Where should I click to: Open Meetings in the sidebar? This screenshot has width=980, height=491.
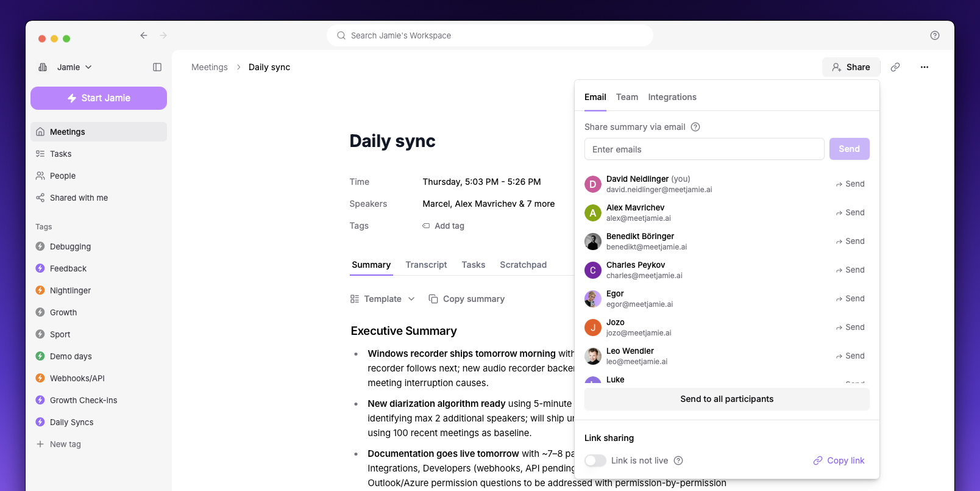click(x=99, y=132)
